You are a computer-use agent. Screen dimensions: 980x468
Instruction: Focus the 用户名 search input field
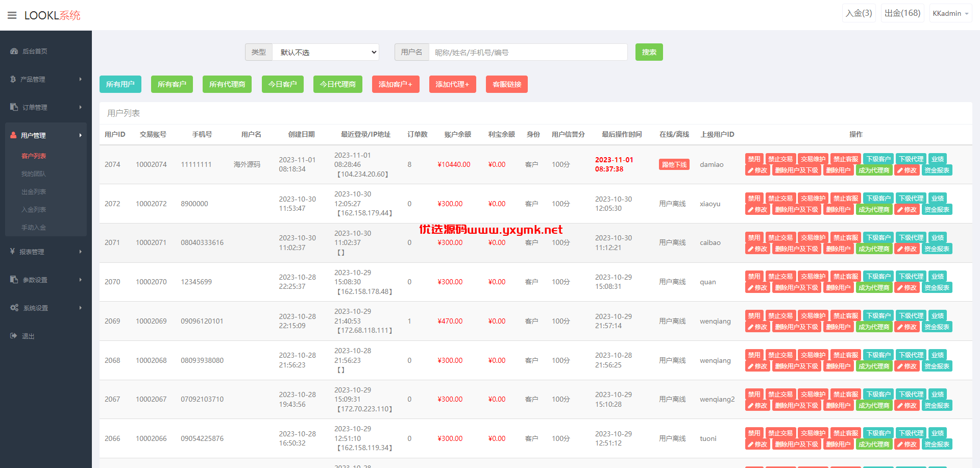coord(528,52)
